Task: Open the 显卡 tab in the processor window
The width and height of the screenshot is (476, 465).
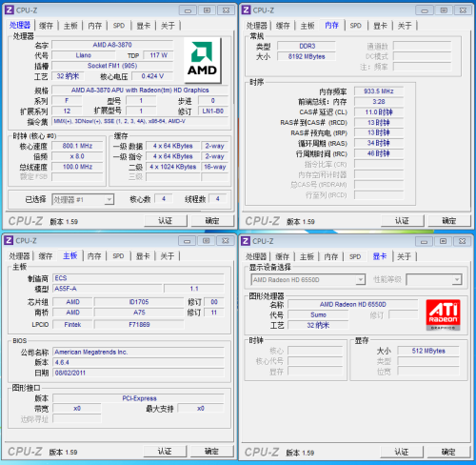Action: (x=143, y=26)
